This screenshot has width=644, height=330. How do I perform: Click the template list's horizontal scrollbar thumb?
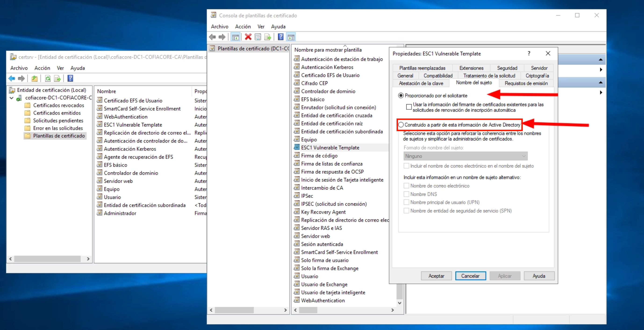[x=308, y=310]
